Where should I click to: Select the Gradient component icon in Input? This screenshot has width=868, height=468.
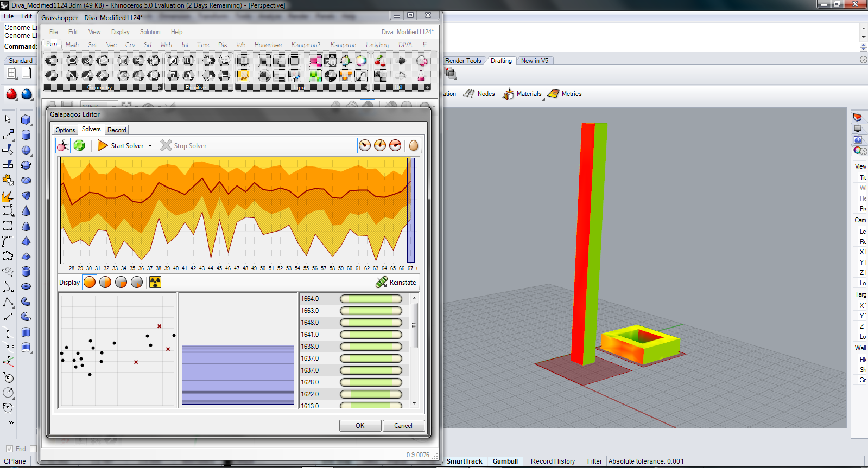click(315, 61)
